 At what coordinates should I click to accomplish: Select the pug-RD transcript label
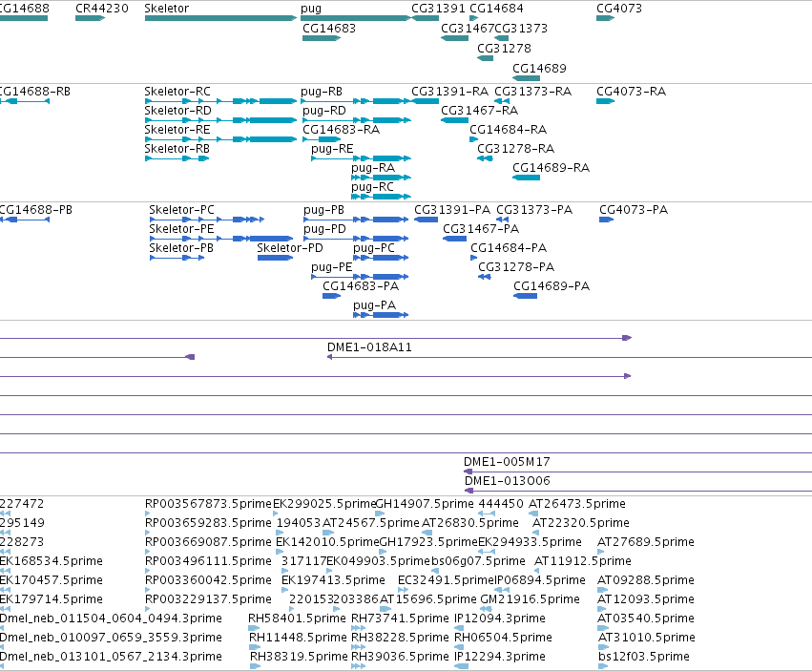(324, 112)
